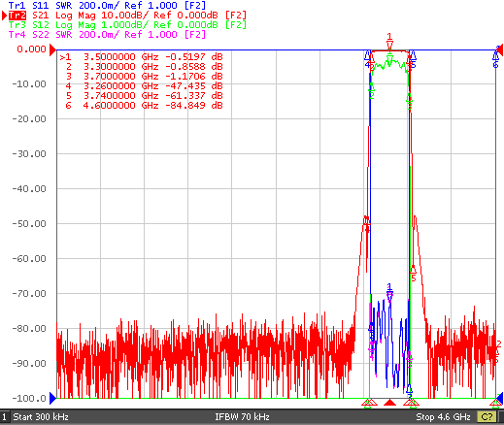Click the red triangle at top-right of graph

coord(500,50)
